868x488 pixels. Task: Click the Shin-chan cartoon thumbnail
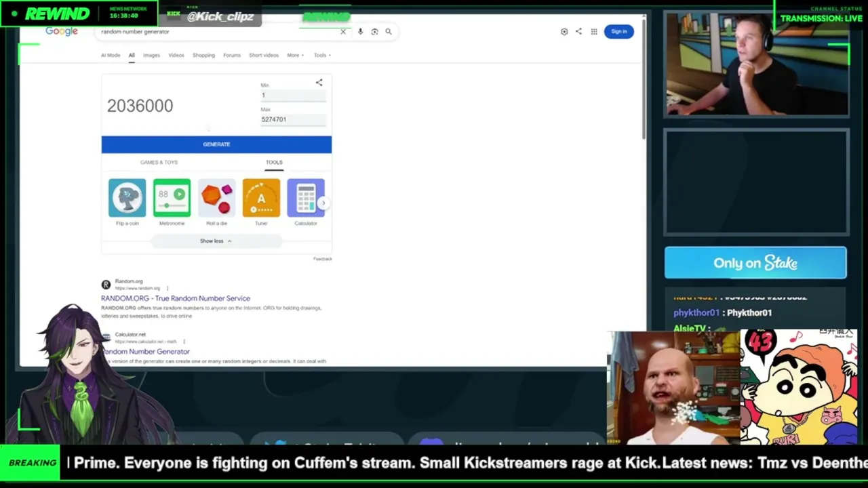[798, 387]
